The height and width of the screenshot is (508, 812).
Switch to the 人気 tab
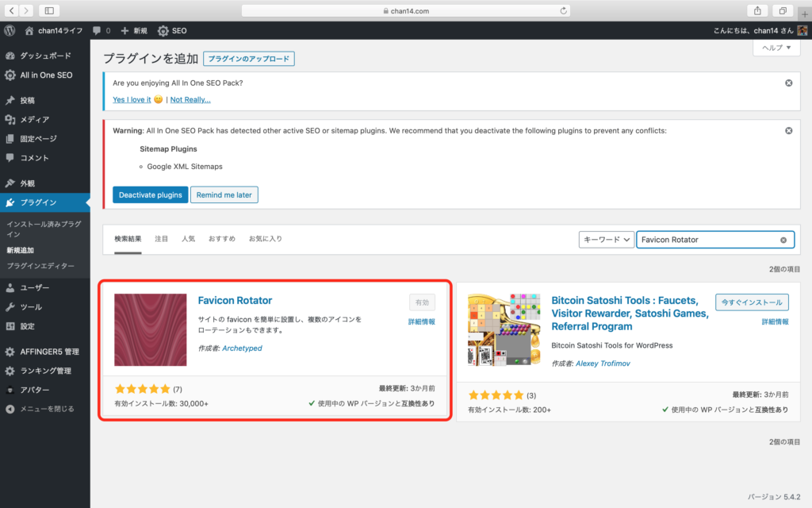[x=189, y=239]
